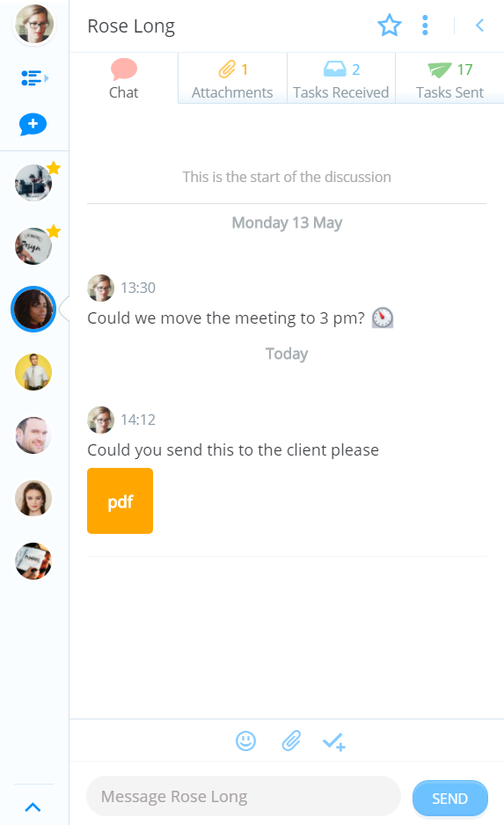
Task: Attach a file with the paperclip icon
Action: coord(291,741)
